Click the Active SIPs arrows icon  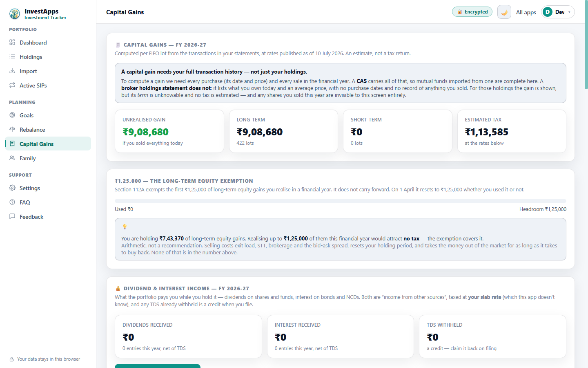pos(12,85)
